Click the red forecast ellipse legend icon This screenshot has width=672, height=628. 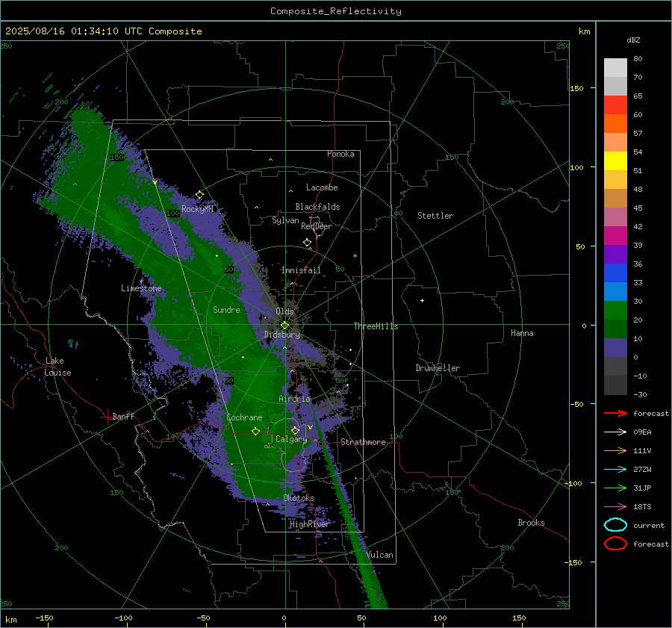coord(615,544)
